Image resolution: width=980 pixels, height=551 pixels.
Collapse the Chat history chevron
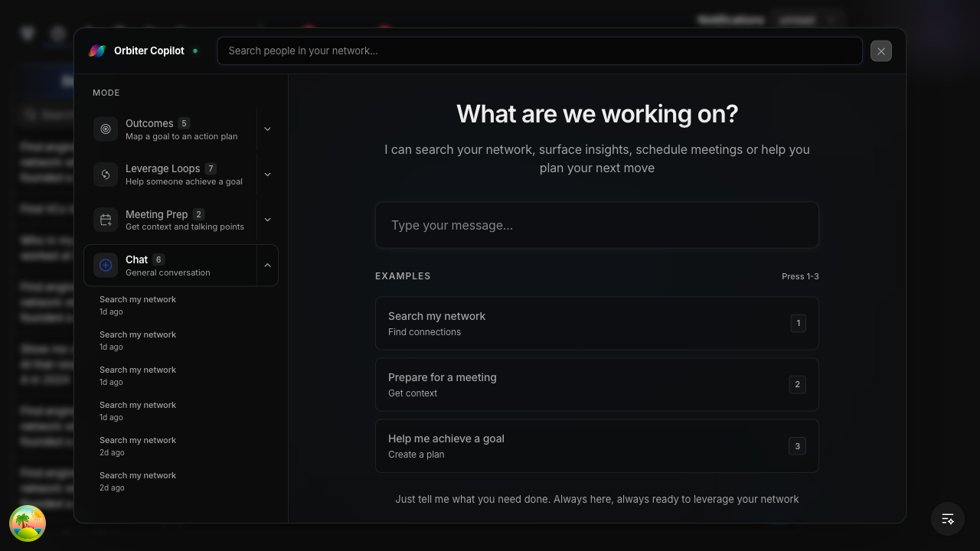point(267,266)
